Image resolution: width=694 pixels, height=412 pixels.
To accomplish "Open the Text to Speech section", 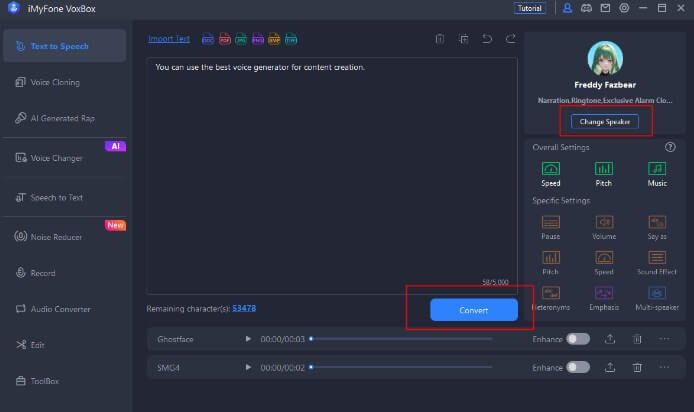I will coord(65,46).
